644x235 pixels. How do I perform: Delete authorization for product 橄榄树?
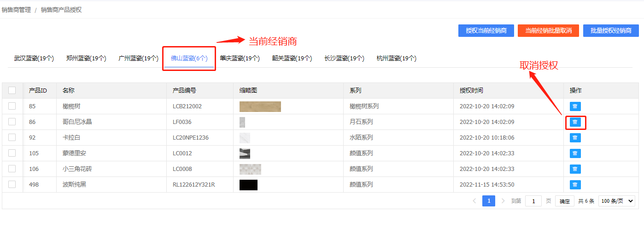[575, 106]
